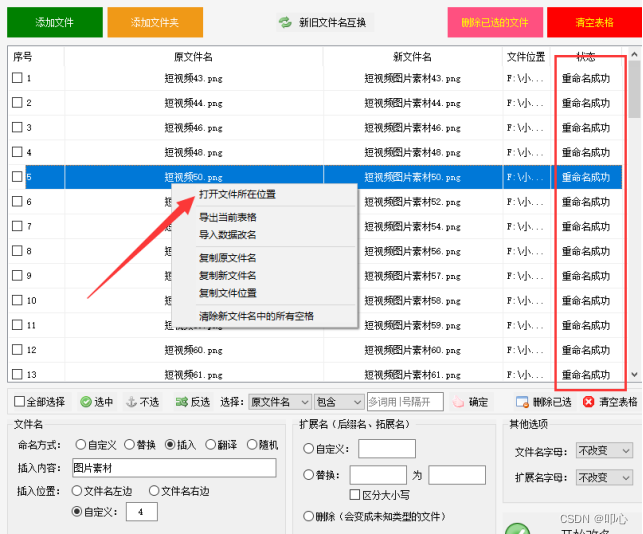Click the replace-with 为 field
Viewport: 643px width, 534px height.
tap(457, 475)
